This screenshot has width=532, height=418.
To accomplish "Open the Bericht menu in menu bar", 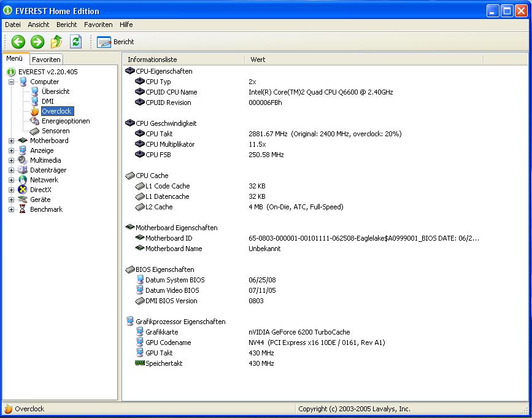I will (x=67, y=25).
